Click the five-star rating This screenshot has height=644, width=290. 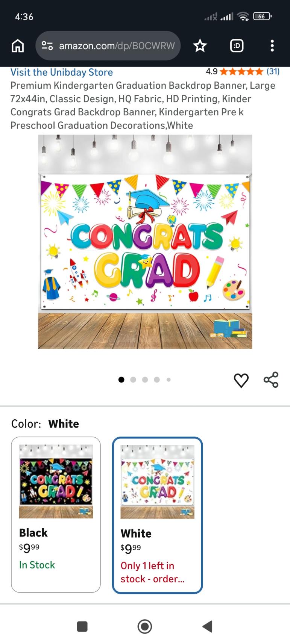tap(241, 71)
